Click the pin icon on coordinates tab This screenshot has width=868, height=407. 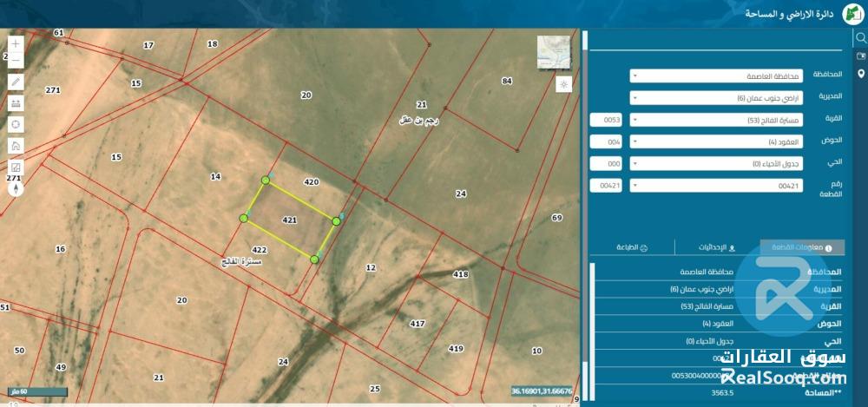click(x=733, y=248)
